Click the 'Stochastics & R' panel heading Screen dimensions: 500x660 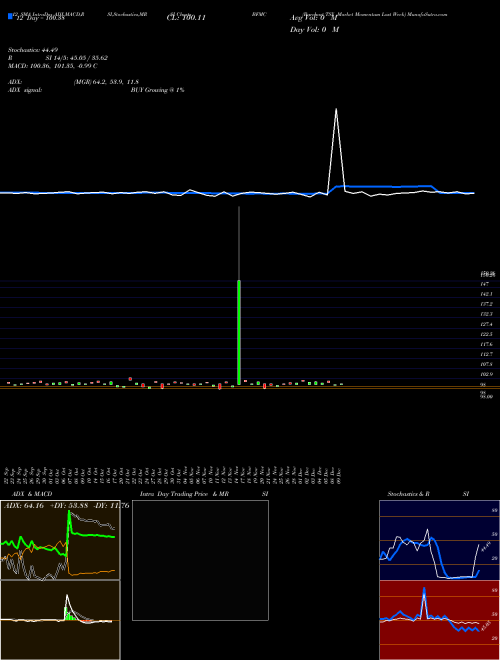[409, 494]
